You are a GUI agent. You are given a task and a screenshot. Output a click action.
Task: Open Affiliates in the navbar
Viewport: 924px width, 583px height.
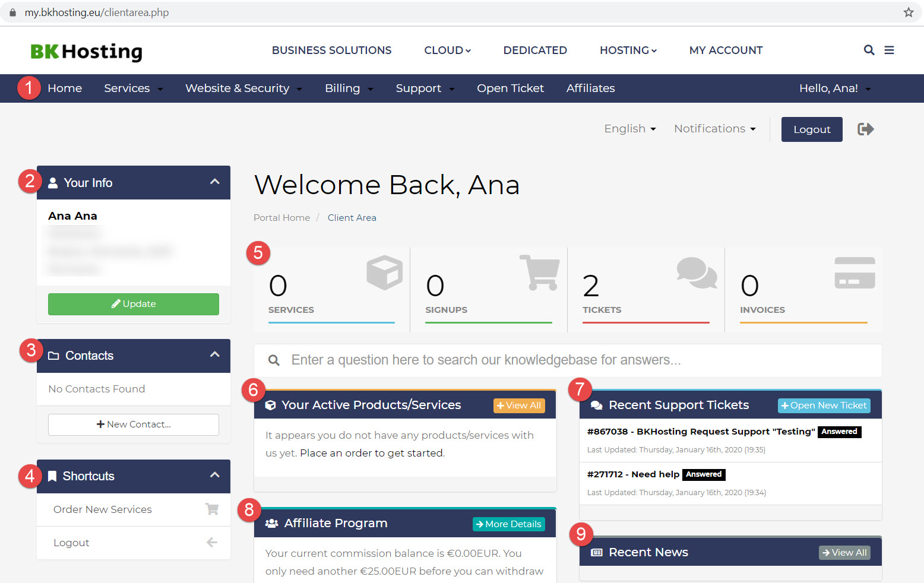(590, 88)
